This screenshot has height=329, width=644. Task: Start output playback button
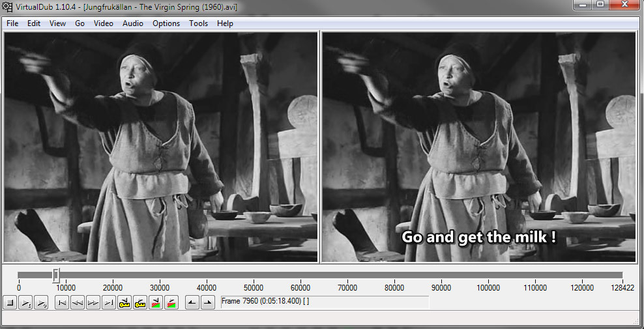pos(41,303)
